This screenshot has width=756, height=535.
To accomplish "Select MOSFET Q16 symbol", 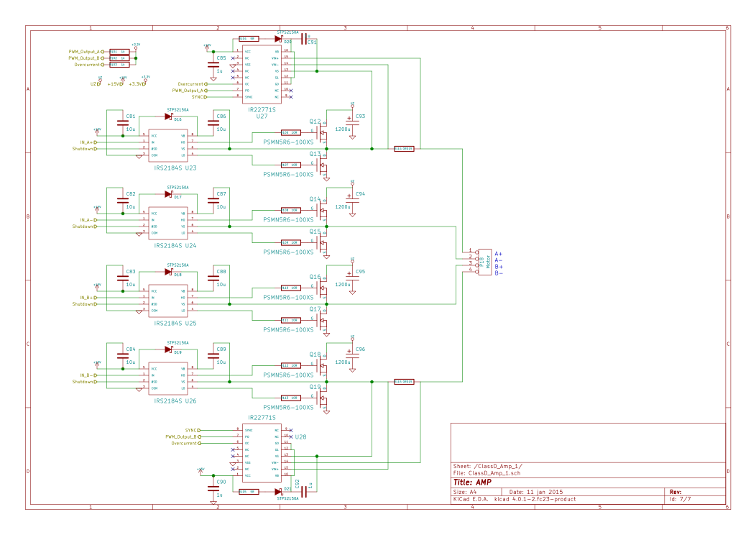I will 322,287.
